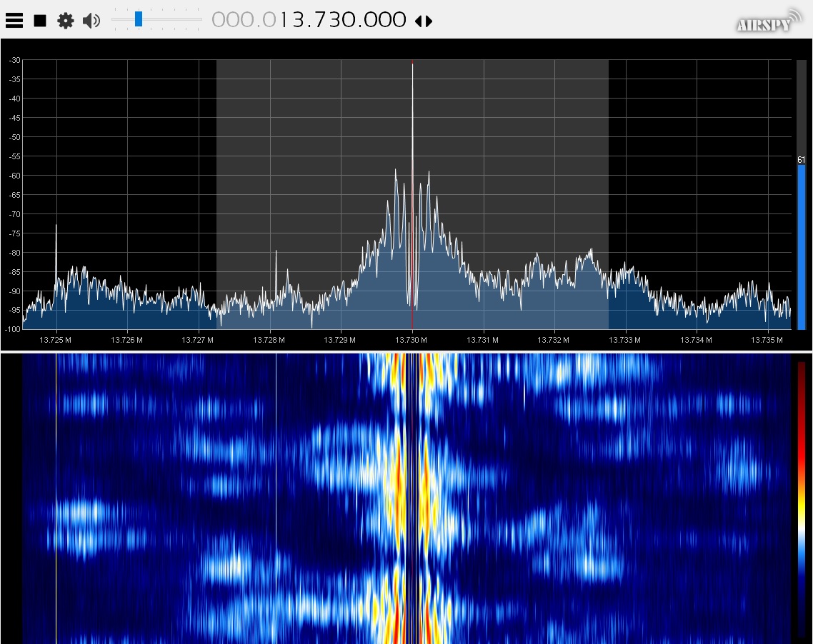The width and height of the screenshot is (813, 644).
Task: Click the '13.734 M' frequency axis label
Action: [696, 340]
